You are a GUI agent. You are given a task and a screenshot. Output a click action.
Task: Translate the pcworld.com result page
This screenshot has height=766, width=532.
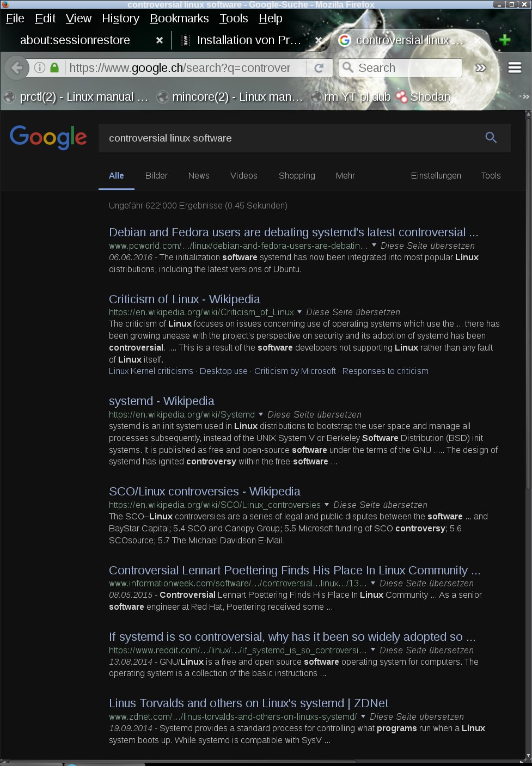click(427, 246)
